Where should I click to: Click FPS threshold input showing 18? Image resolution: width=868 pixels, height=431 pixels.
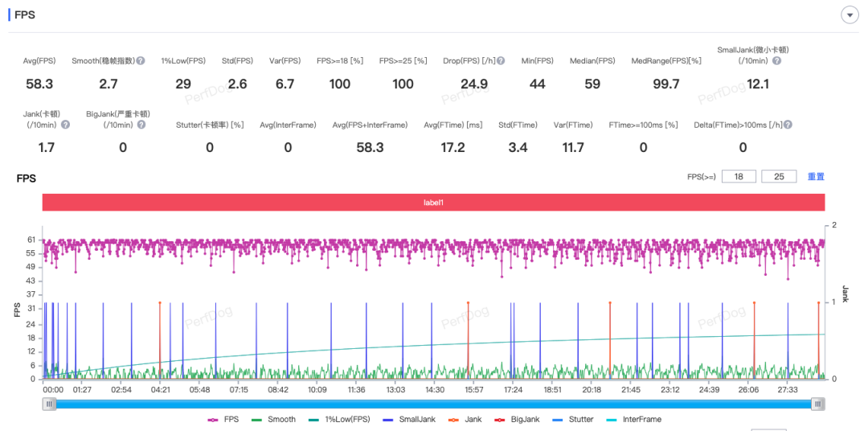[x=739, y=177]
